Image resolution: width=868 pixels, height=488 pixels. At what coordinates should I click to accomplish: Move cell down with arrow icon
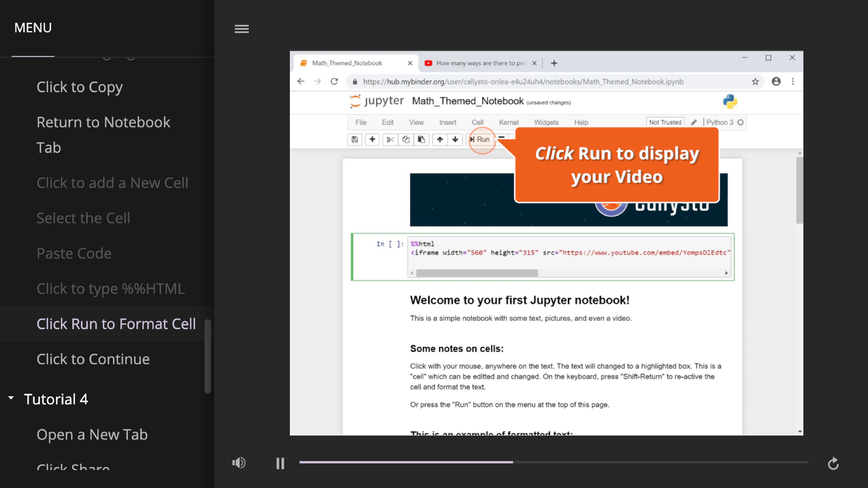[455, 139]
